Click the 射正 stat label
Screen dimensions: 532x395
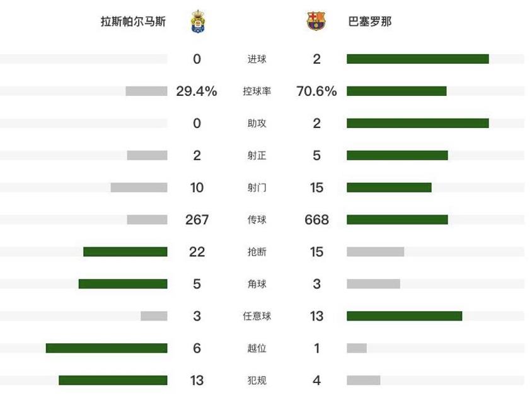point(257,156)
